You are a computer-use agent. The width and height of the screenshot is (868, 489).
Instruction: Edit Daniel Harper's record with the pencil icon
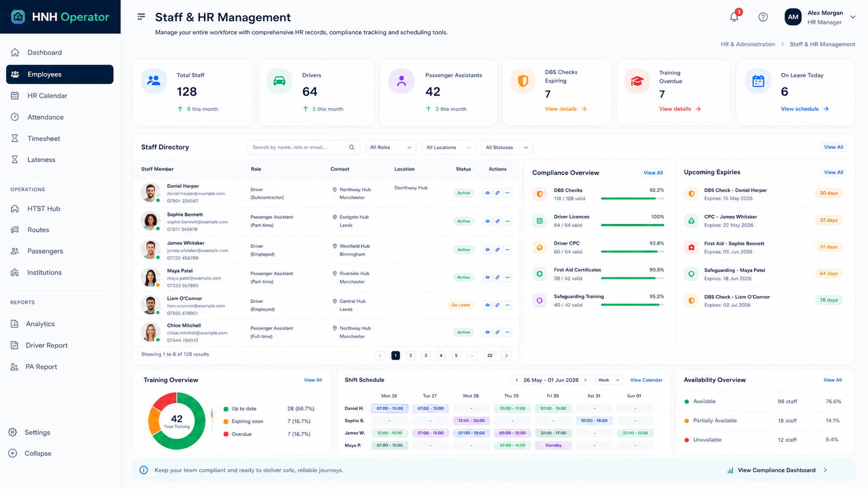(x=497, y=193)
